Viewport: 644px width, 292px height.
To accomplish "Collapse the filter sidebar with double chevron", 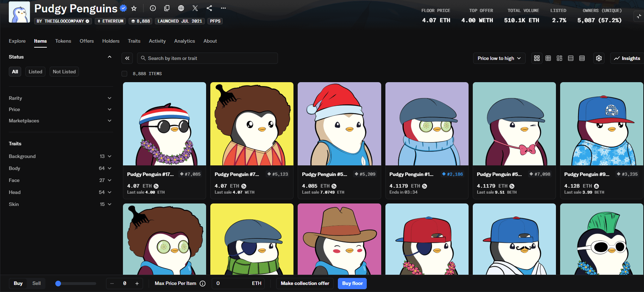I will [127, 58].
